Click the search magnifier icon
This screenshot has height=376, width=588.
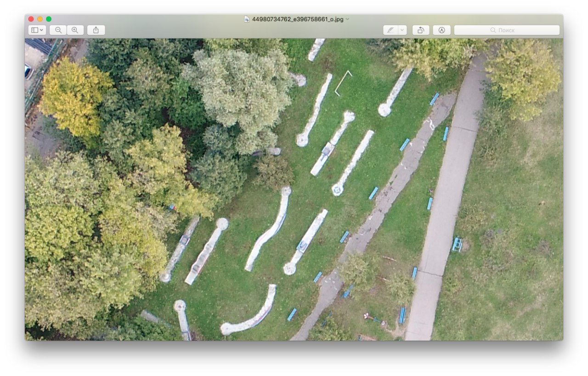(493, 30)
